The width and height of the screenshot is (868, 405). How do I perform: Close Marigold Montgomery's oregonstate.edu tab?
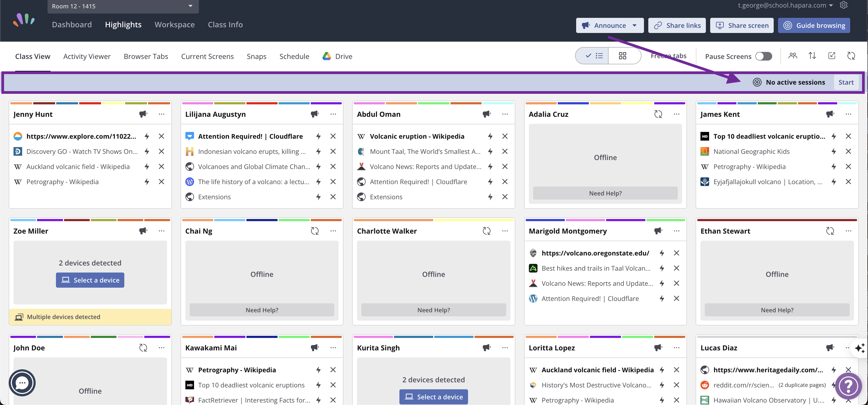point(676,253)
